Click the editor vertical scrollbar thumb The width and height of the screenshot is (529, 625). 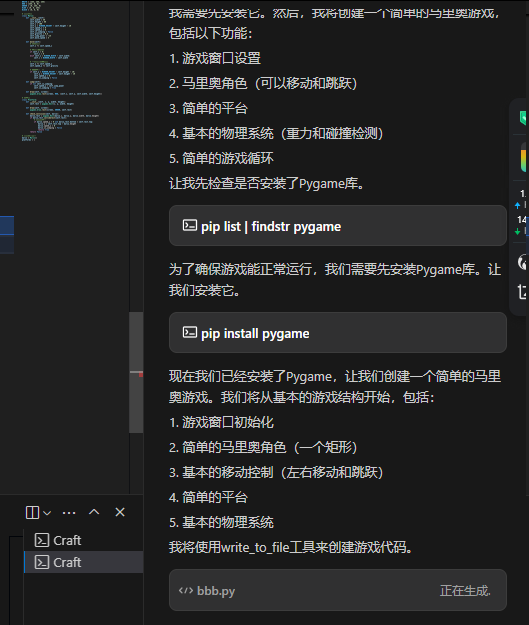[136, 372]
